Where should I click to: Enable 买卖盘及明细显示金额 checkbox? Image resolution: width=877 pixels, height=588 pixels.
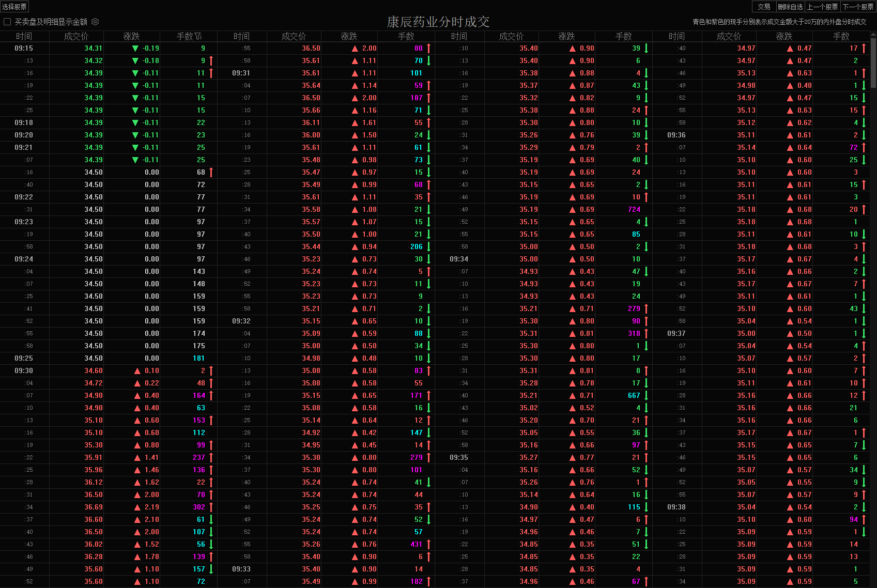[x=7, y=22]
